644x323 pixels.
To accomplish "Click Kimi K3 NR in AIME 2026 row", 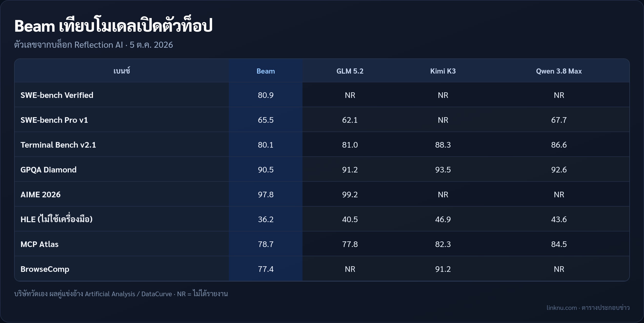I will coord(443,194).
